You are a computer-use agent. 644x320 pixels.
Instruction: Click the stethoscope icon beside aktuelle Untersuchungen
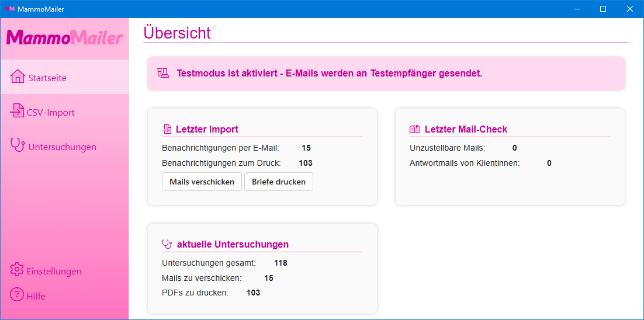(x=167, y=244)
